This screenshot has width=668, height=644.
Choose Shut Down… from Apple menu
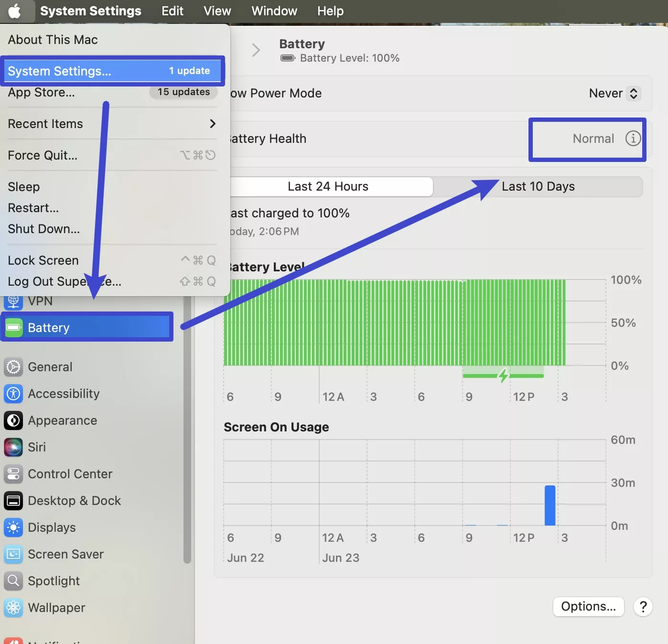pyautogui.click(x=113, y=229)
